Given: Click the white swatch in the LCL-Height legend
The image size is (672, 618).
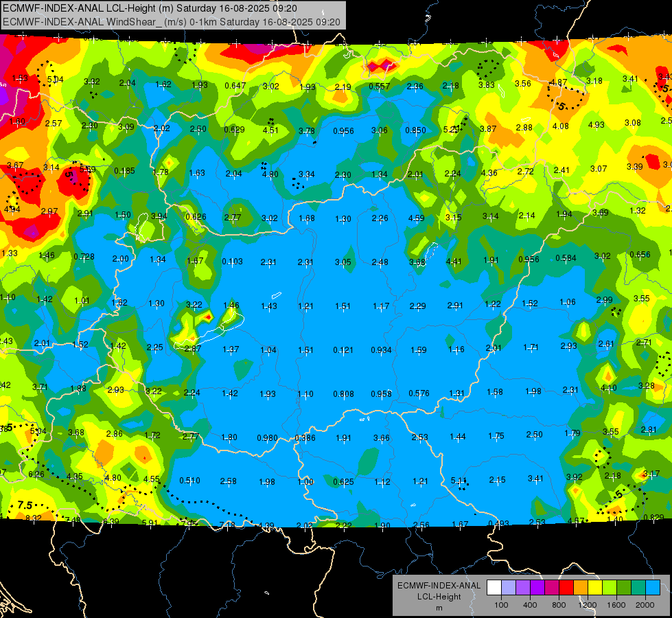Looking at the screenshot, I should 494,588.
